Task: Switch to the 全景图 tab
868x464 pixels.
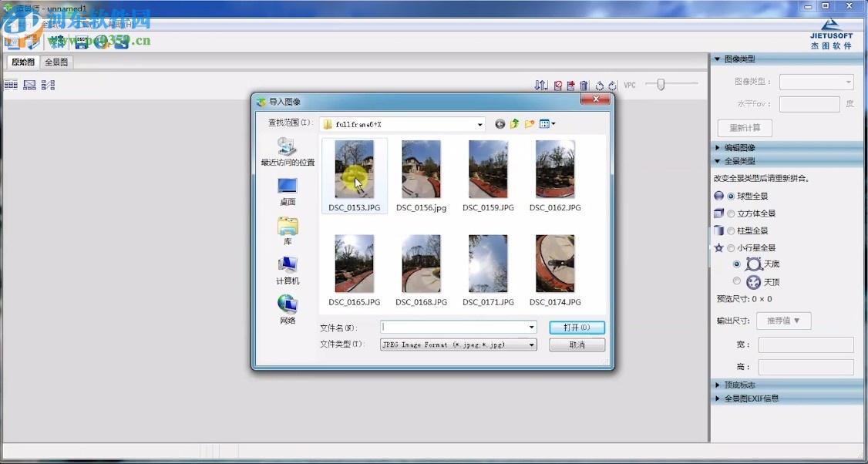Action: point(56,61)
